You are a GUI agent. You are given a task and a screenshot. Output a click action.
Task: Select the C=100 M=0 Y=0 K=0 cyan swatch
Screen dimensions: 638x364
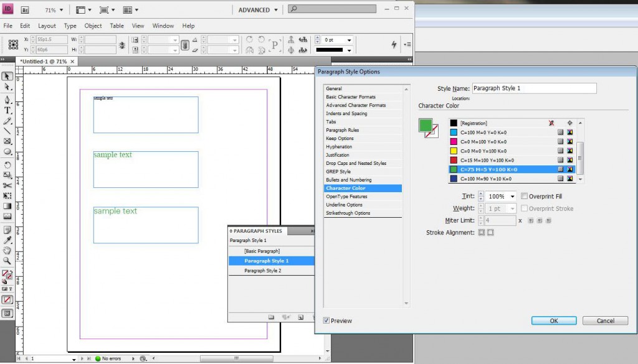pos(512,133)
